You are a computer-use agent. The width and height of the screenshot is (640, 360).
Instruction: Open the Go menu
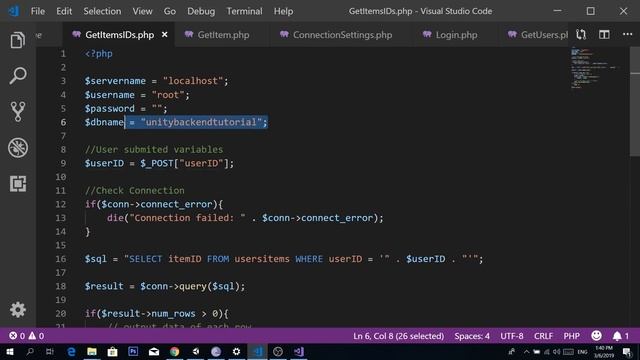170,11
